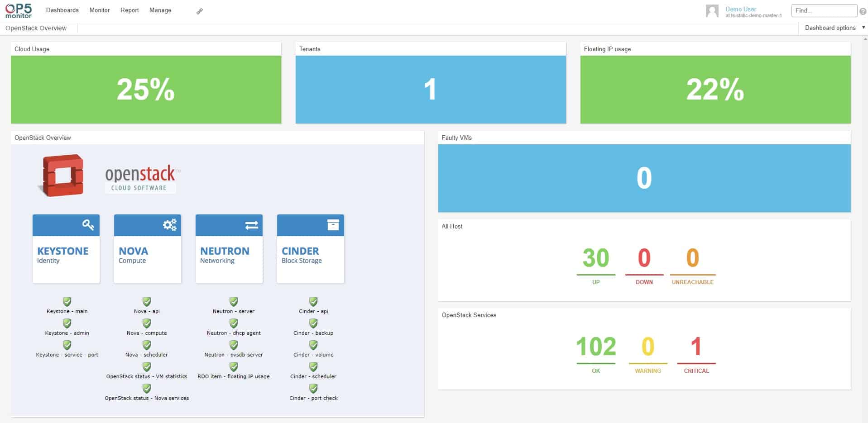Open the Manage menu

click(160, 10)
